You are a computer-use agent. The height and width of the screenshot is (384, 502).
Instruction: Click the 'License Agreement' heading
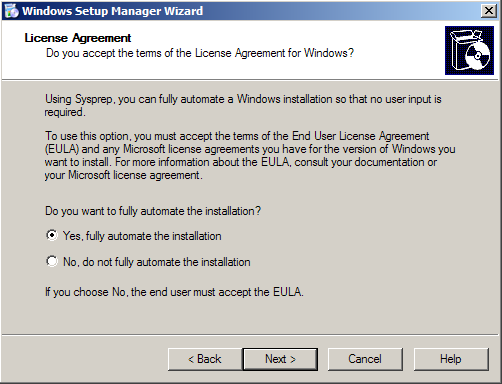click(78, 38)
